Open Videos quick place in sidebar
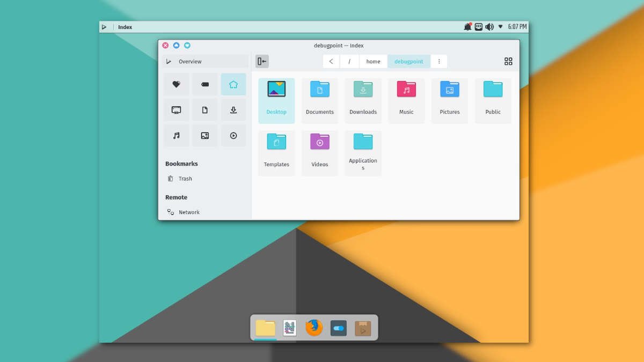 233,136
